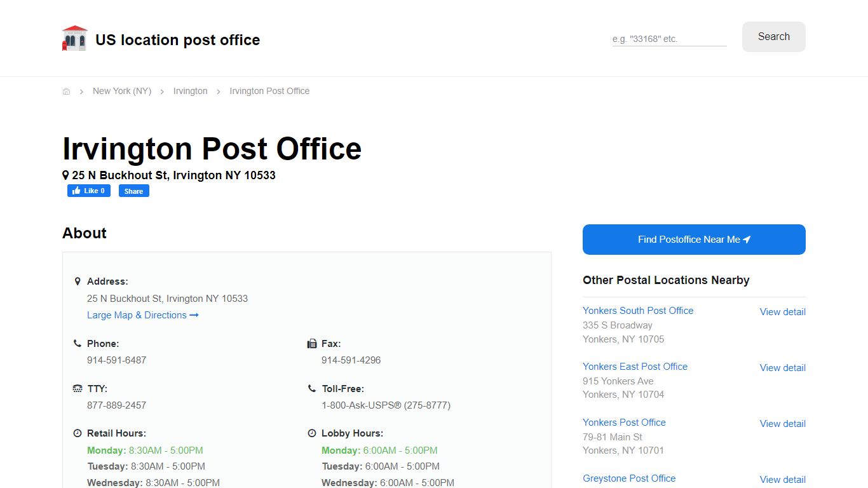Click the Irvington Post Office main heading
Screen dimensions: 868x488
[212, 149]
